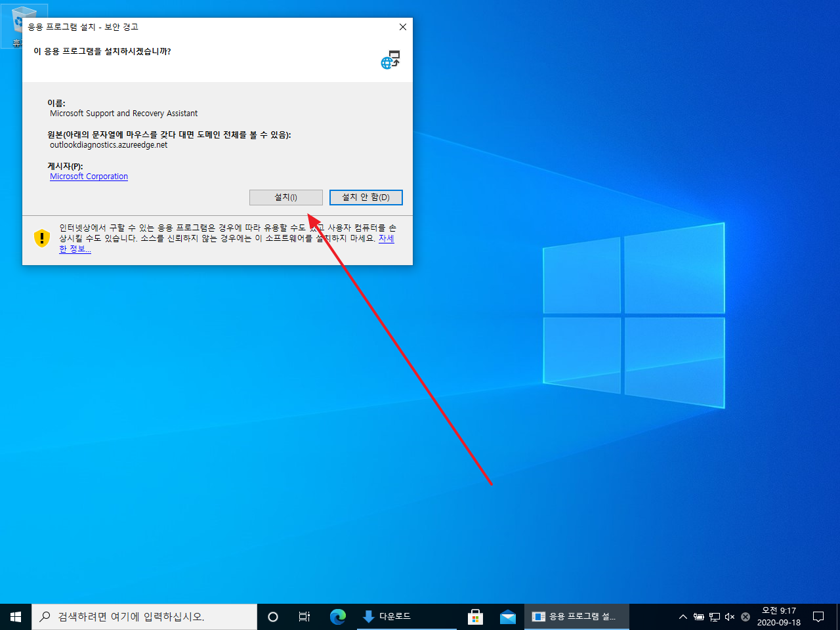840x630 pixels.
Task: Show hidden system tray icons
Action: pyautogui.click(x=682, y=617)
